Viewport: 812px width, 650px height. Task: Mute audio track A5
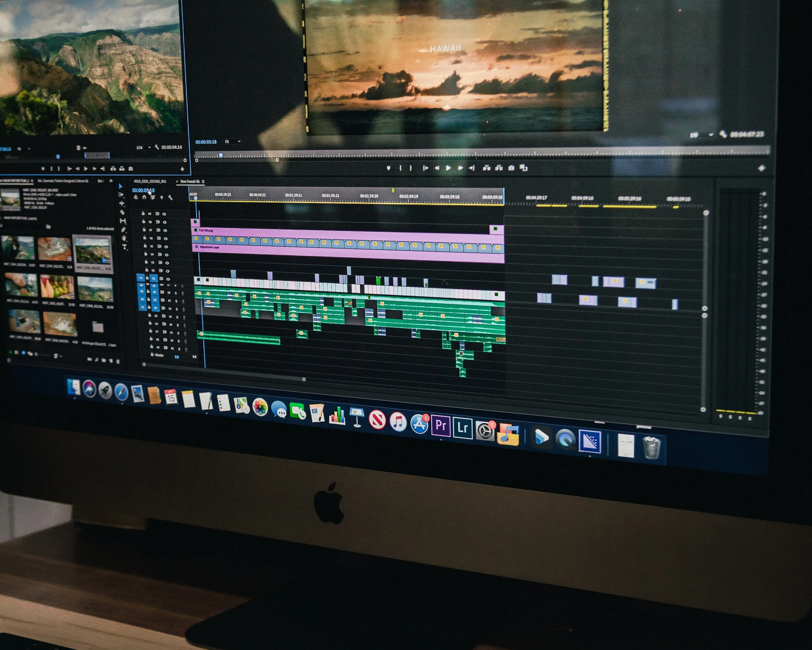(x=171, y=317)
